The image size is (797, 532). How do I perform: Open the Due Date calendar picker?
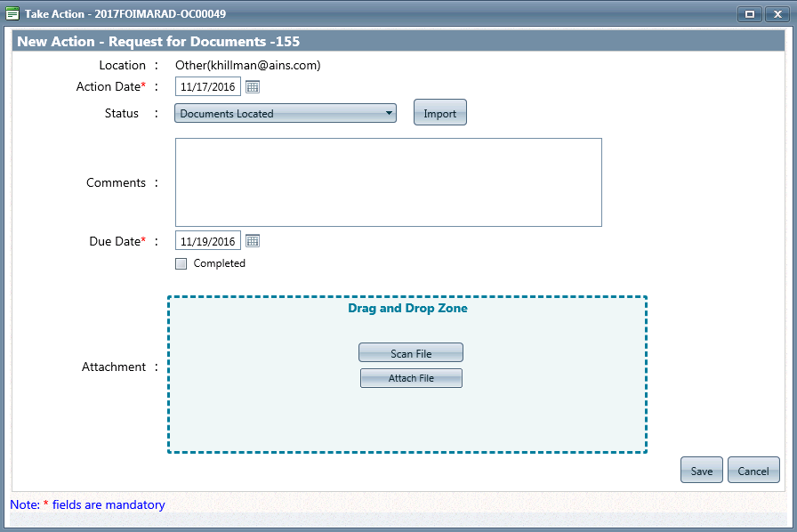(253, 241)
